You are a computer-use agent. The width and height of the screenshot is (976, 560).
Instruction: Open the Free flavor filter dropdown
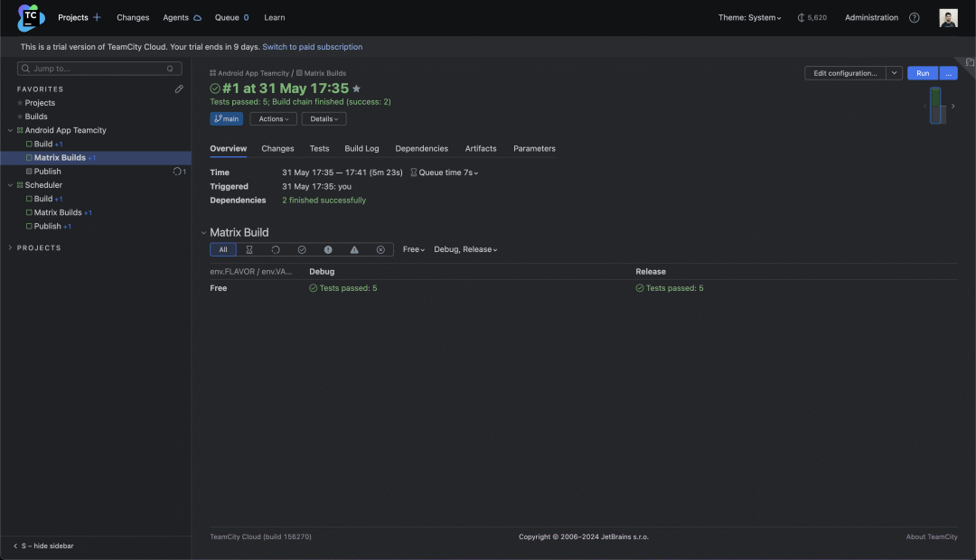coord(413,249)
